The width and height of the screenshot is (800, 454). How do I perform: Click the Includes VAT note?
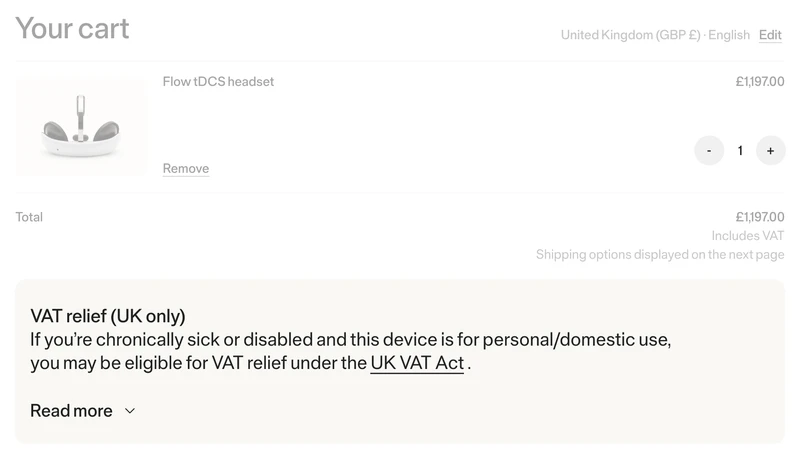click(x=747, y=236)
